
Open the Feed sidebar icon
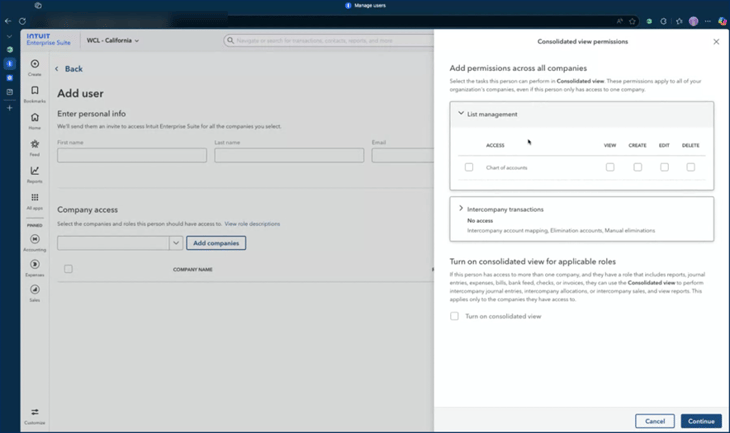coord(35,146)
